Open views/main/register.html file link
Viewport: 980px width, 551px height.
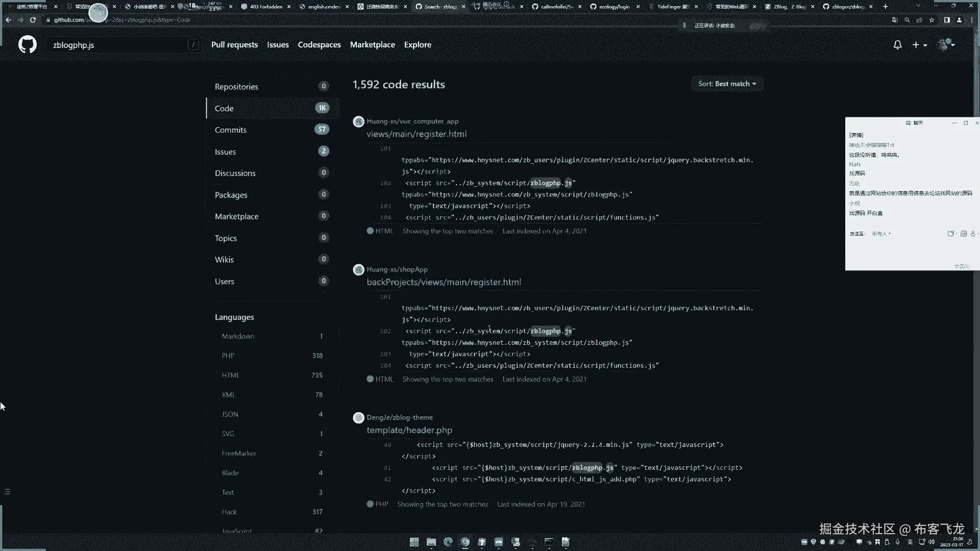click(x=416, y=134)
